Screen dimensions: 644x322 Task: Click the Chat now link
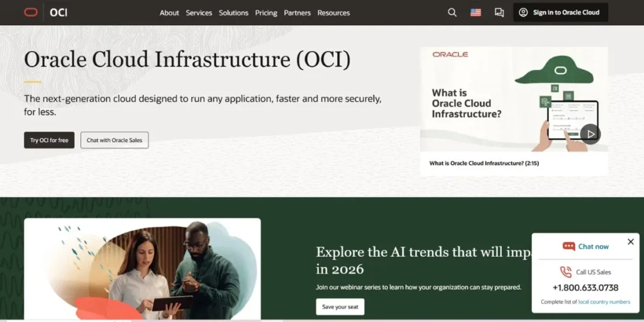[593, 247]
